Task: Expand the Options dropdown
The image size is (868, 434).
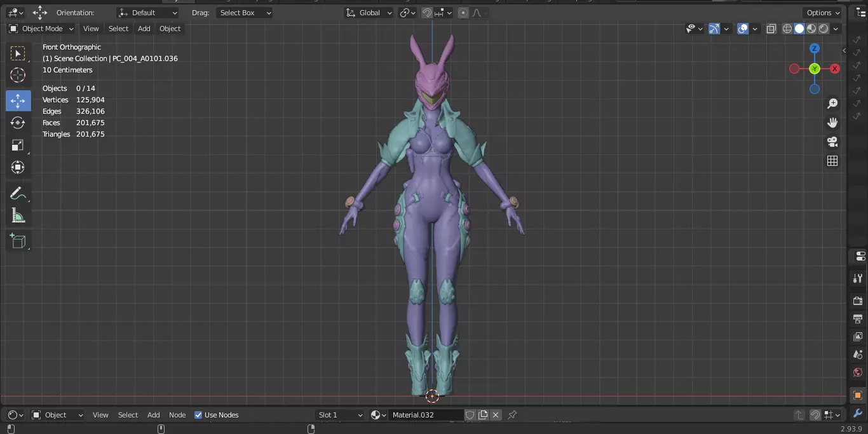Action: [823, 13]
